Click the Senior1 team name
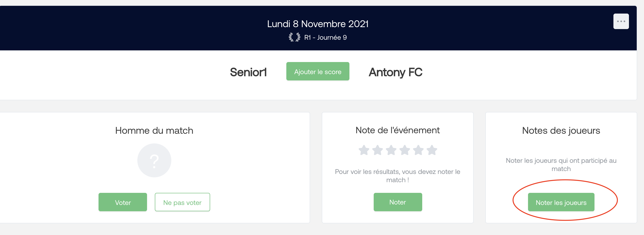This screenshot has width=644, height=235. pos(248,72)
